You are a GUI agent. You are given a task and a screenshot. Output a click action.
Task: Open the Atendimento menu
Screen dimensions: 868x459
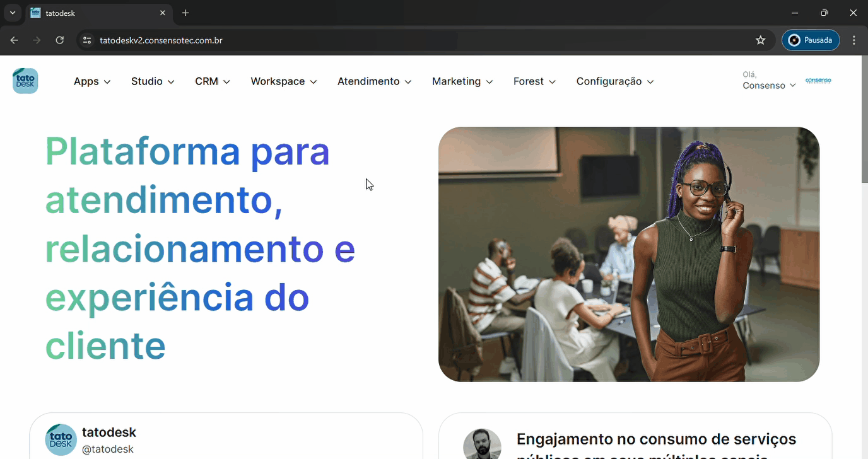[x=375, y=81]
